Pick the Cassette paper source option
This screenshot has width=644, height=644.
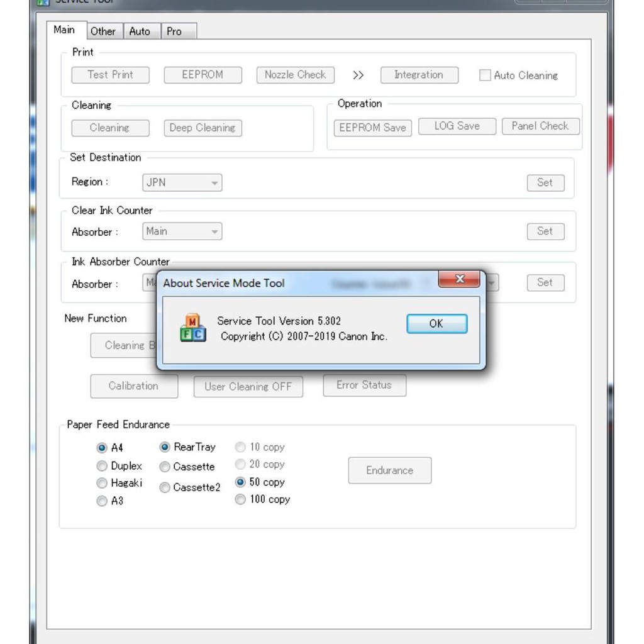pyautogui.click(x=165, y=467)
